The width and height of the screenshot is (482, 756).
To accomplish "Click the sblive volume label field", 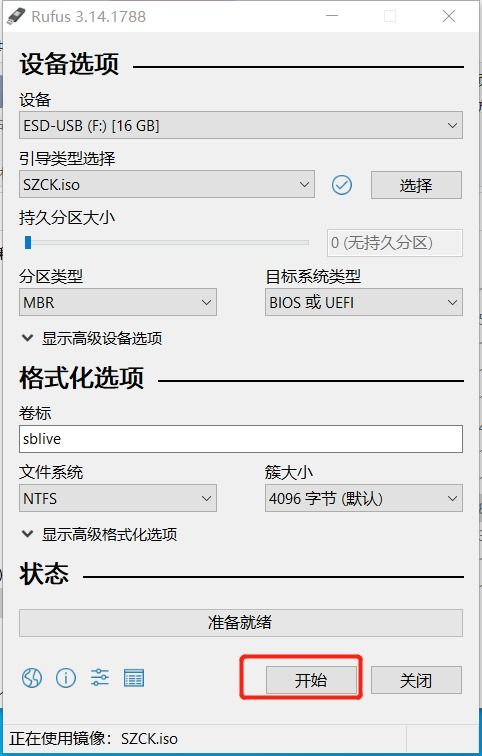I will [x=241, y=439].
